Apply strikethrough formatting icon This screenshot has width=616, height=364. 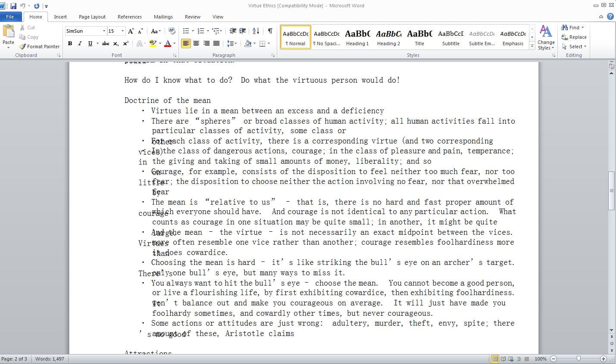(106, 44)
